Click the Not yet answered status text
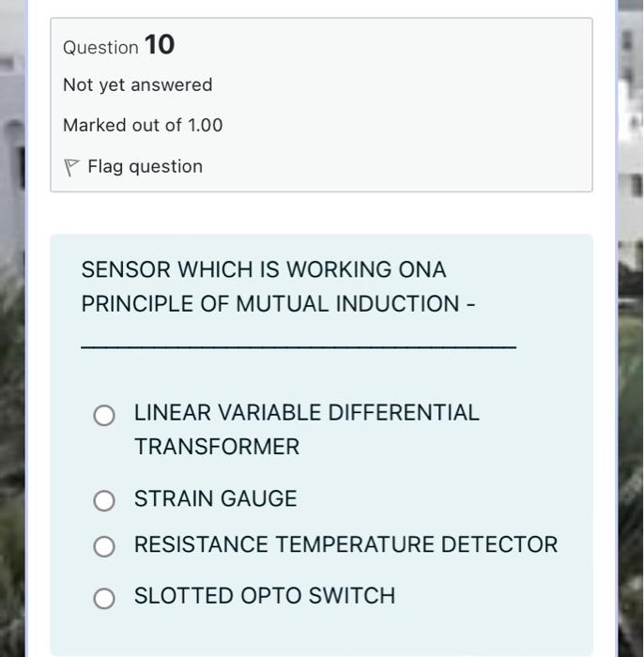 coord(137,85)
